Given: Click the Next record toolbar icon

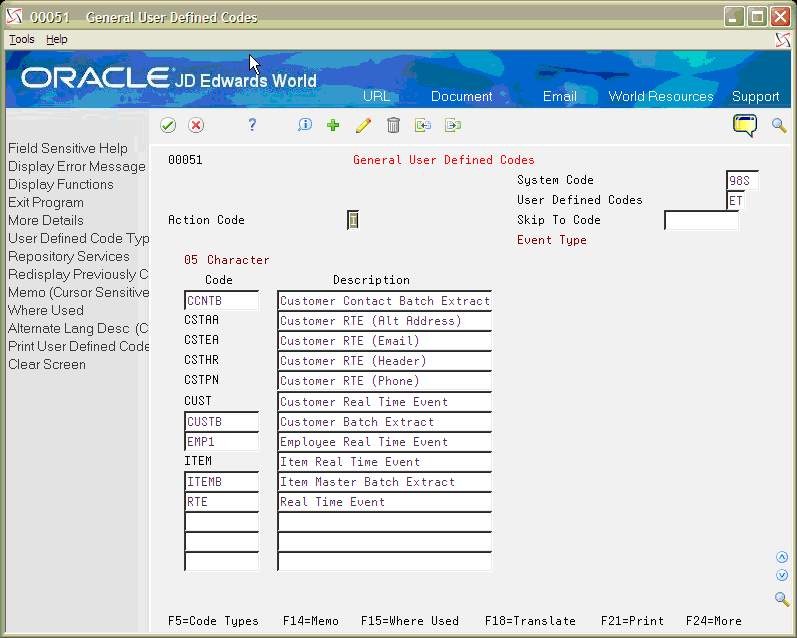Looking at the screenshot, I should coord(453,125).
